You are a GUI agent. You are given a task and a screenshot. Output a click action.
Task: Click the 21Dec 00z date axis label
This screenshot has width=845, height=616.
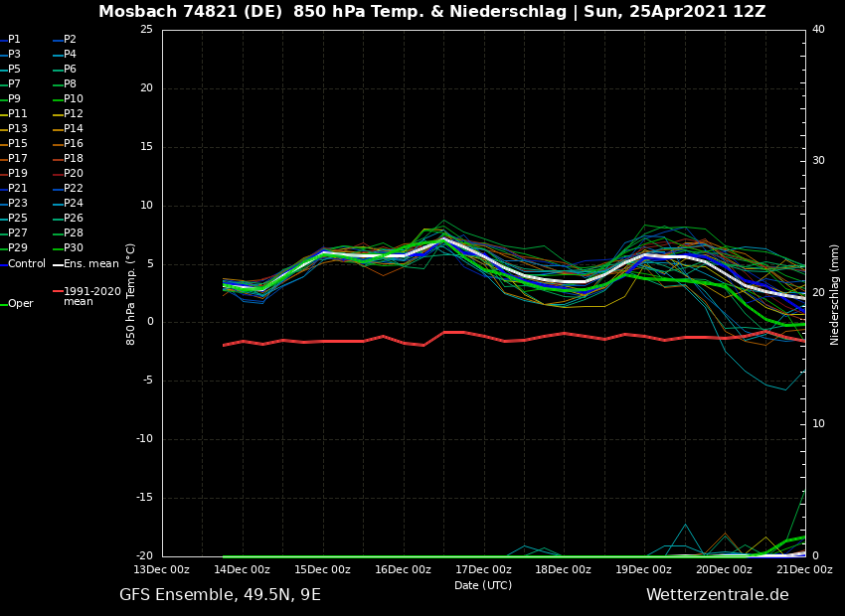803,569
